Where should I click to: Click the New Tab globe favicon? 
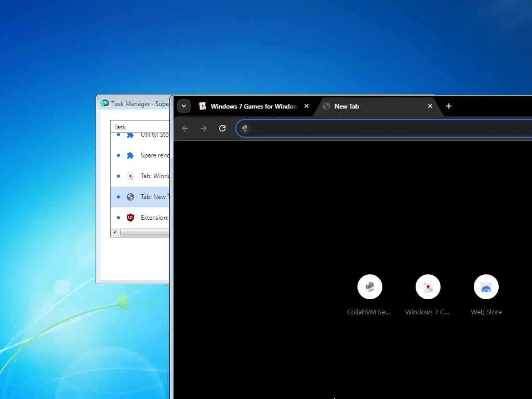point(326,106)
